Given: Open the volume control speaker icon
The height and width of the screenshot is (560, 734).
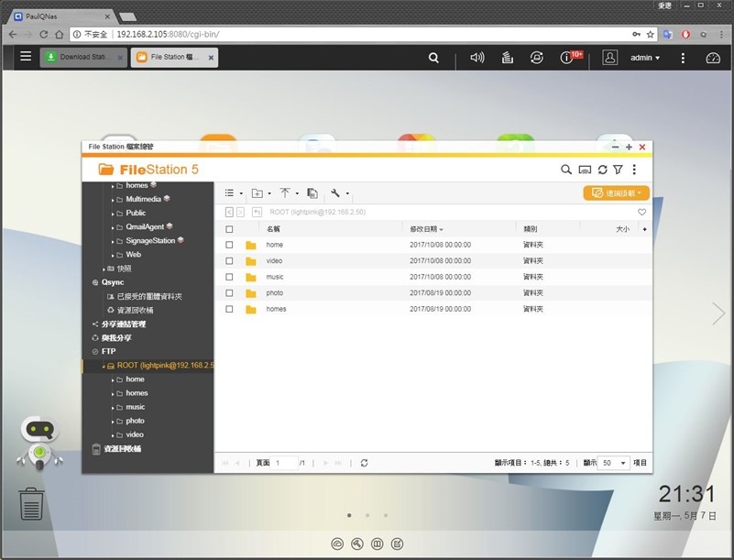Looking at the screenshot, I should coord(477,58).
